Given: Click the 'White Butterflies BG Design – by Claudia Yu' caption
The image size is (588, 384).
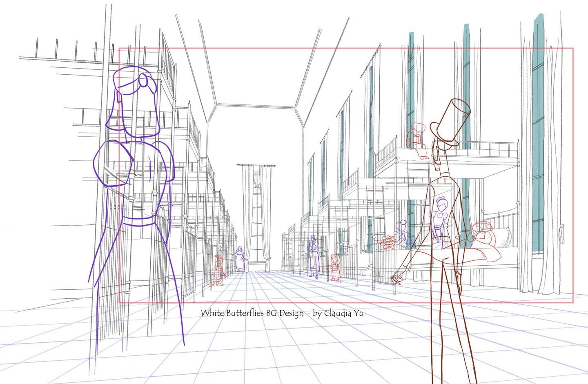Looking at the screenshot, I should 282,313.
